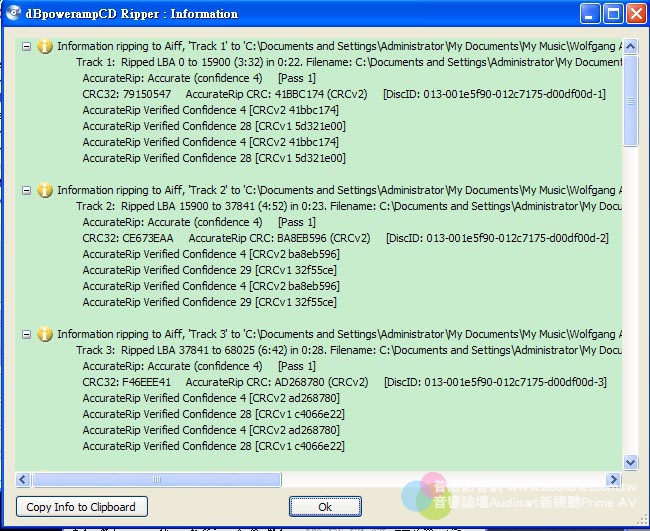Screen dimensions: 650x531
Task: Confirm with the Ok button
Action: [x=325, y=507]
